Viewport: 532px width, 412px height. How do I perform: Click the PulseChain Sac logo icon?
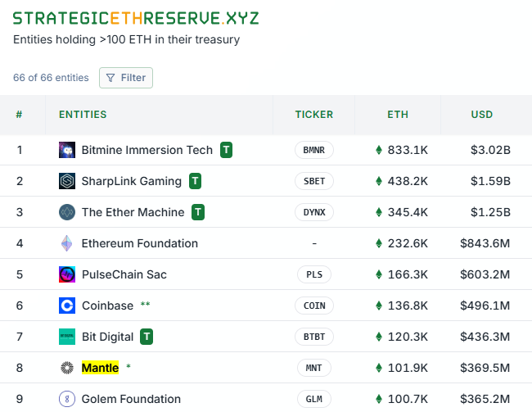pos(67,274)
